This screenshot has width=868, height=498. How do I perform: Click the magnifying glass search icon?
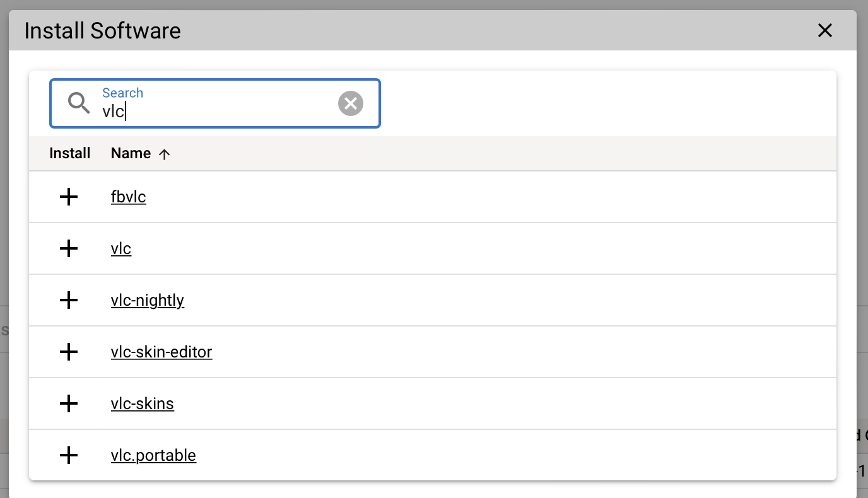[79, 103]
